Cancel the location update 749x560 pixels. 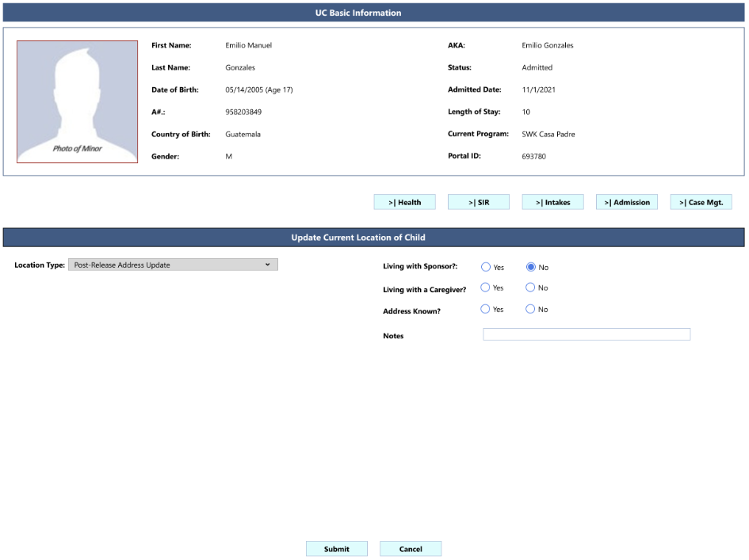coord(411,549)
